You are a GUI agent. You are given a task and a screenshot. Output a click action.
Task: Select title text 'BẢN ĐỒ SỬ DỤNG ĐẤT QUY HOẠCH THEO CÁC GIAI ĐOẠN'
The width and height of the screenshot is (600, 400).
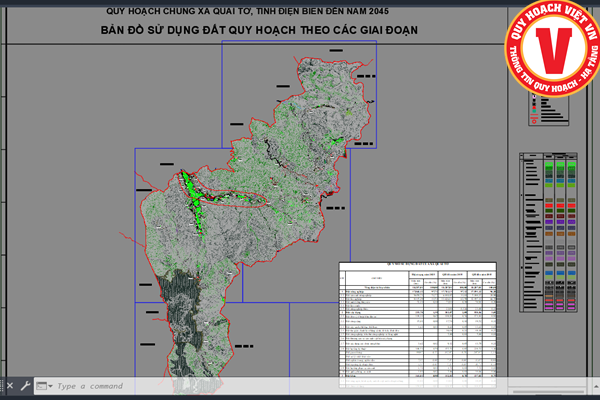click(x=259, y=30)
